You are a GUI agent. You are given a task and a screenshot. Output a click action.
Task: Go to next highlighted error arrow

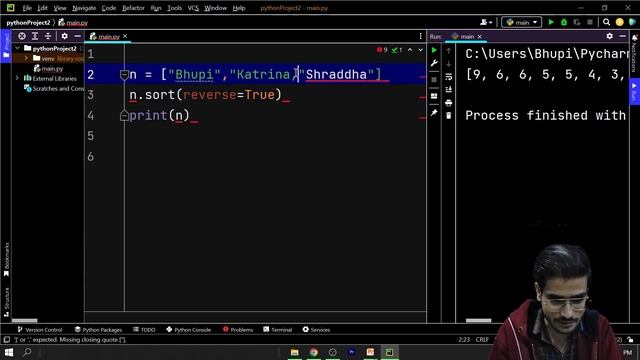[x=420, y=50]
